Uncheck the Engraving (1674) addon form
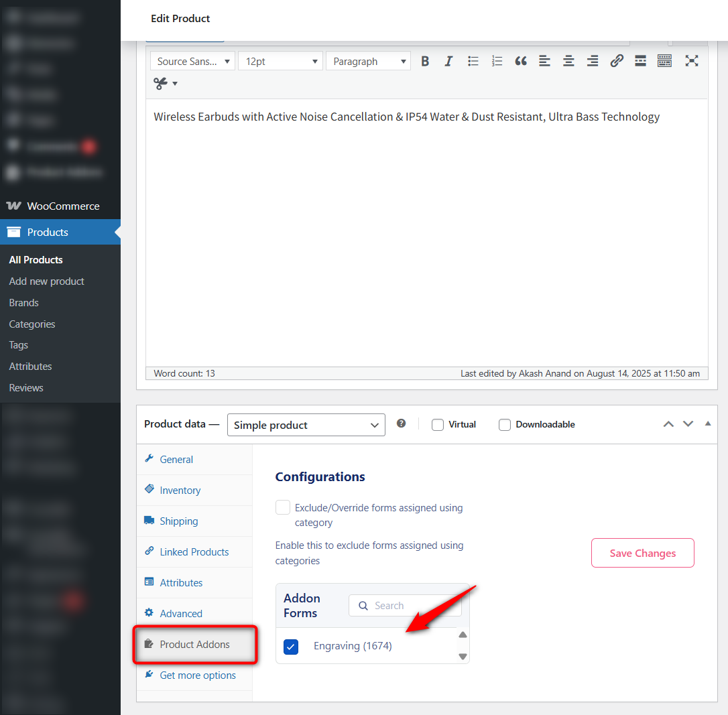728x715 pixels. tap(291, 646)
